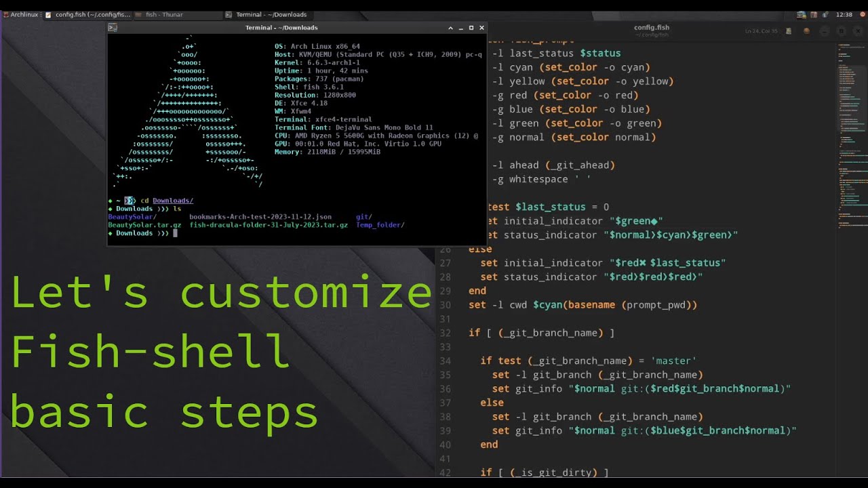The width and height of the screenshot is (868, 488).
Task: Minimize the config.fish editor window
Action: tap(825, 31)
